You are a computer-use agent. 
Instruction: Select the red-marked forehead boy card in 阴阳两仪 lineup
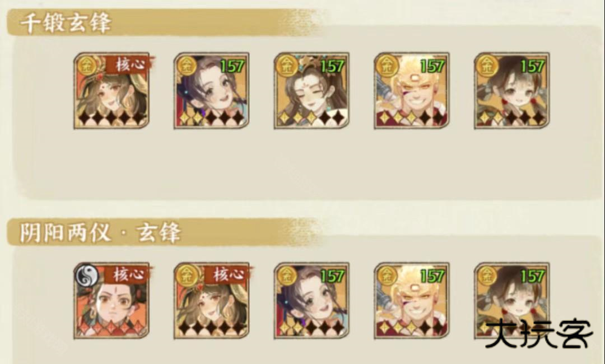tap(111, 301)
